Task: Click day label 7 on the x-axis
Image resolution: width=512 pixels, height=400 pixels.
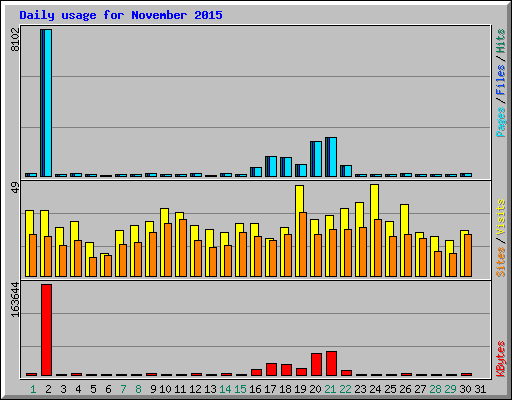Action: click(123, 389)
